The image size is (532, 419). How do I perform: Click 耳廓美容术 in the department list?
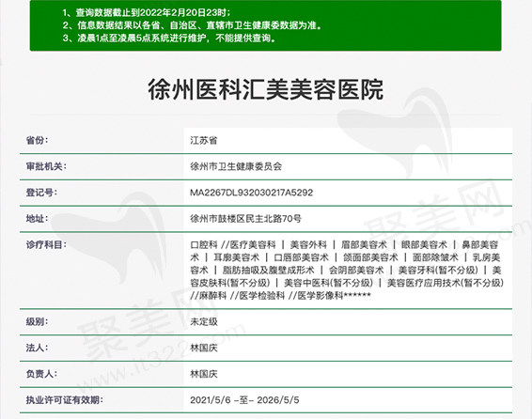[237, 257]
